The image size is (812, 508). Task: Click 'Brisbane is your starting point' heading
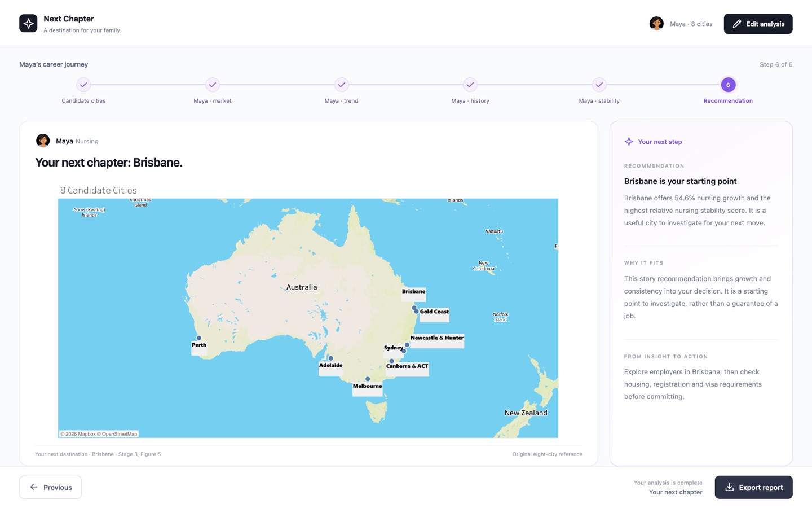680,181
